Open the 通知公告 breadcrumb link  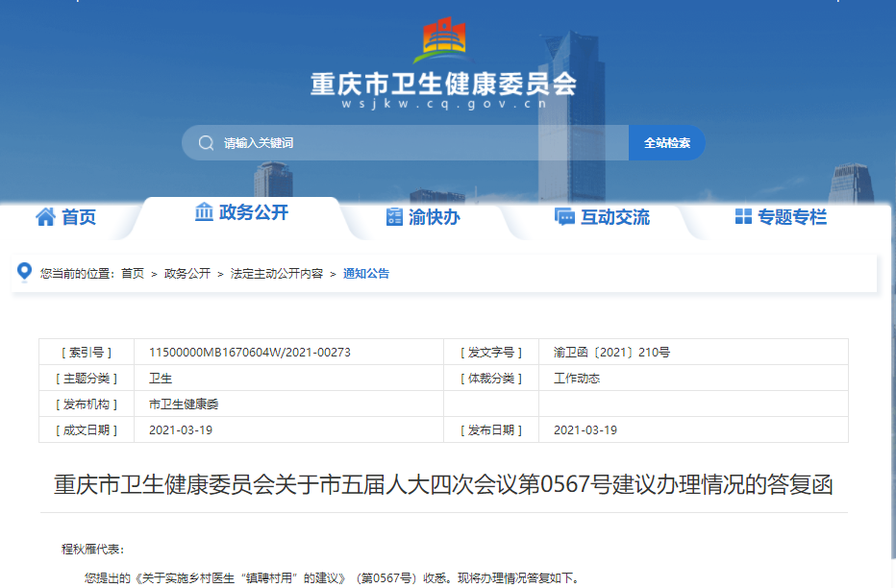[366, 274]
